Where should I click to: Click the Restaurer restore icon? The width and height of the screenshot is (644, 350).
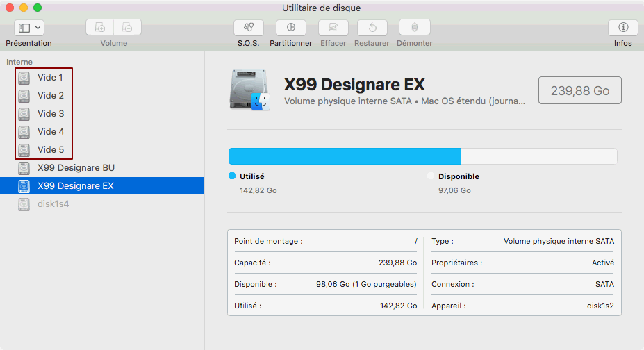point(372,28)
